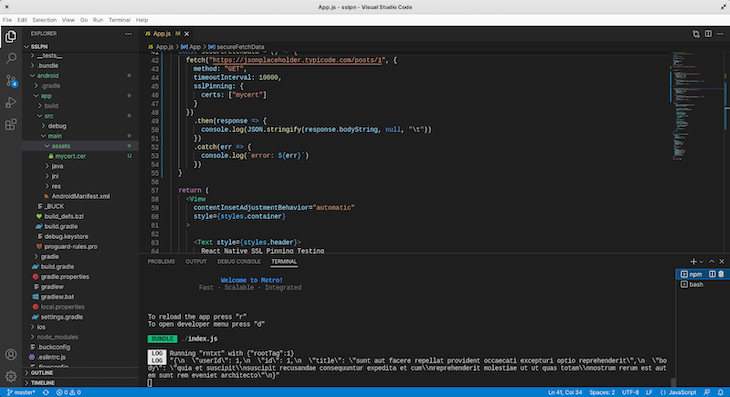Go to line via Ln 41, Col 34

pyautogui.click(x=565, y=392)
